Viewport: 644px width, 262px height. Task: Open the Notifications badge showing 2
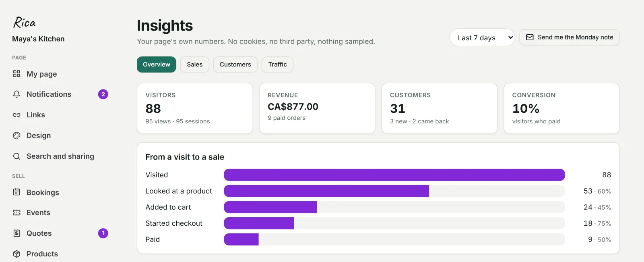click(103, 94)
